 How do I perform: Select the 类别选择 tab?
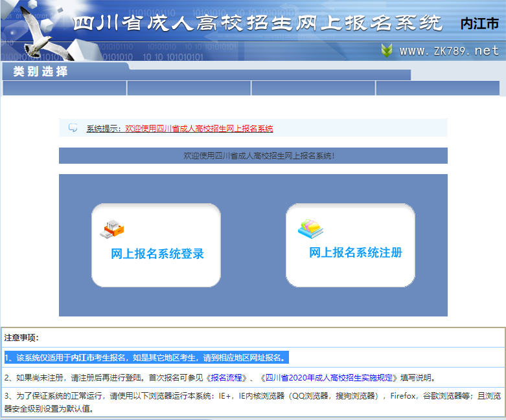point(40,71)
